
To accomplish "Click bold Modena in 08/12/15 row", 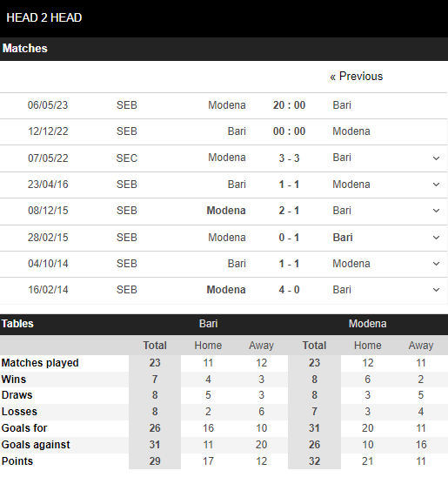I will pos(226,211).
